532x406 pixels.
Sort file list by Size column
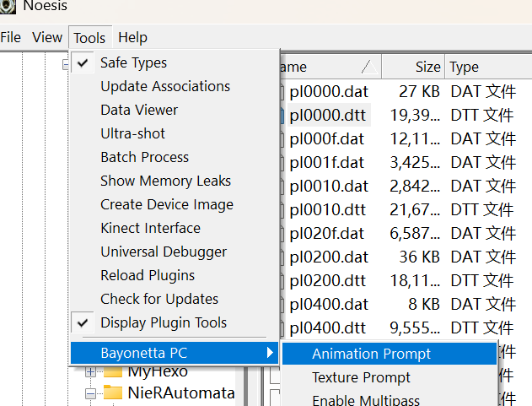[427, 67]
